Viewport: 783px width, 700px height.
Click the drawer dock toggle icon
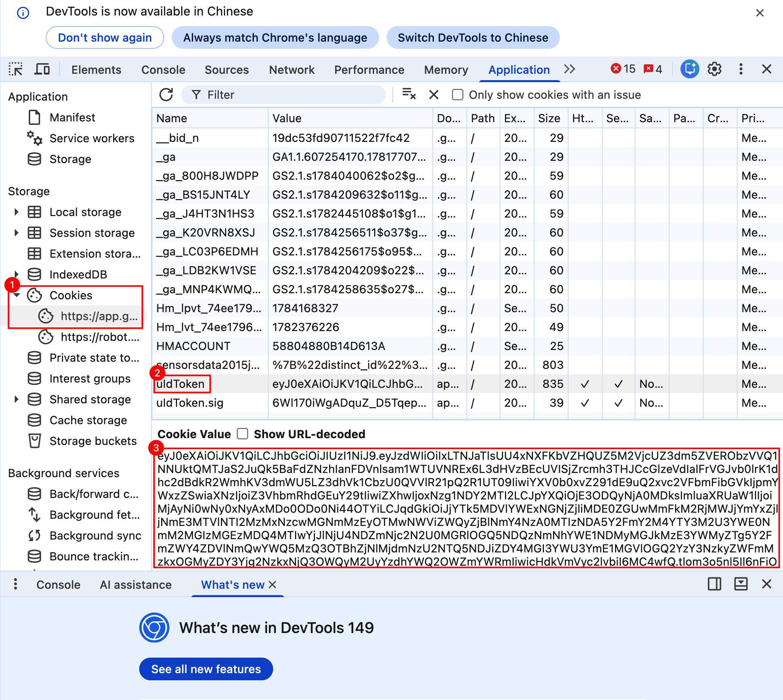click(x=740, y=584)
